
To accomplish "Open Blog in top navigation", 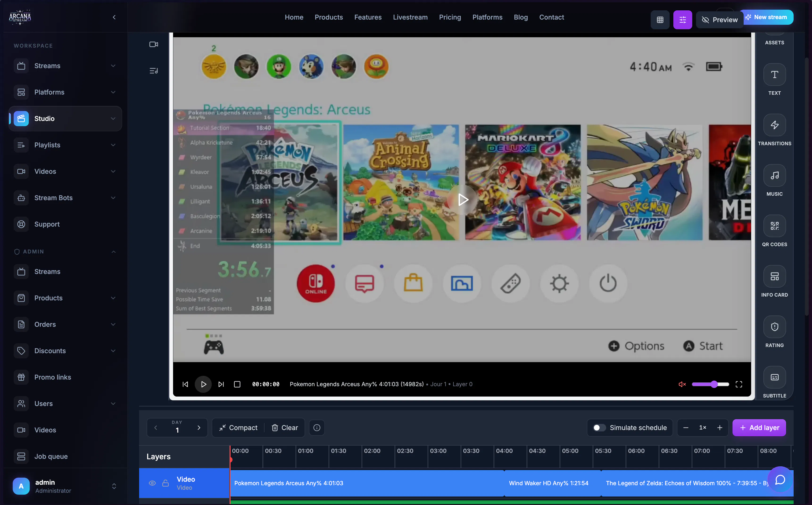I will click(x=521, y=17).
